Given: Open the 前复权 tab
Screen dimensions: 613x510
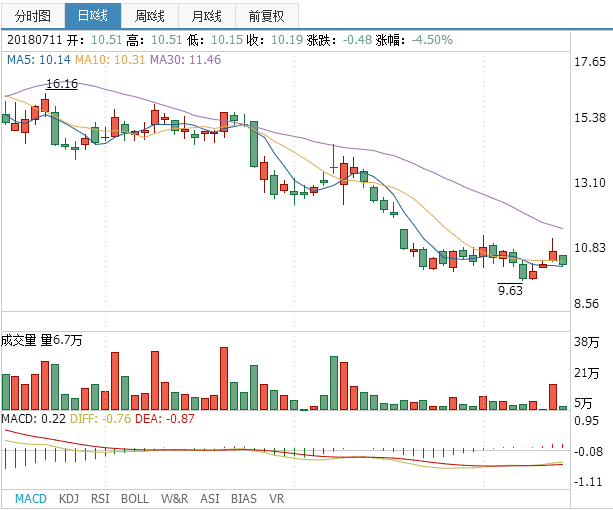Looking at the screenshot, I should click(267, 16).
